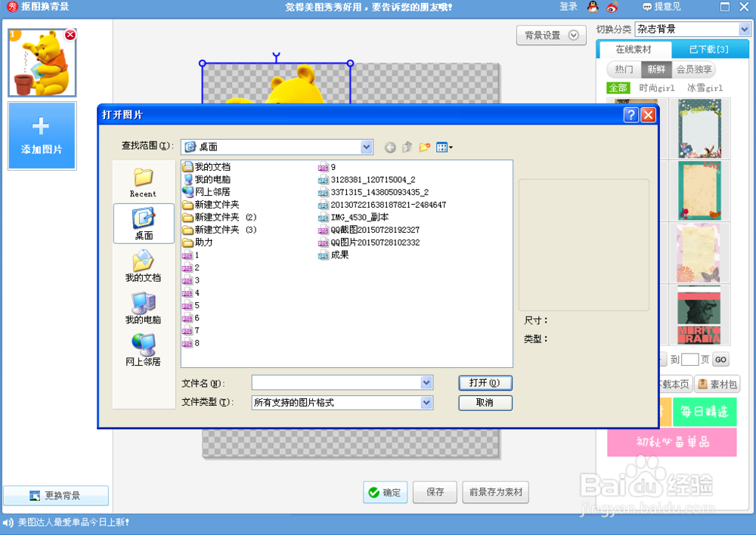
Task: Expand the 查找范围 location dropdown
Action: click(367, 147)
